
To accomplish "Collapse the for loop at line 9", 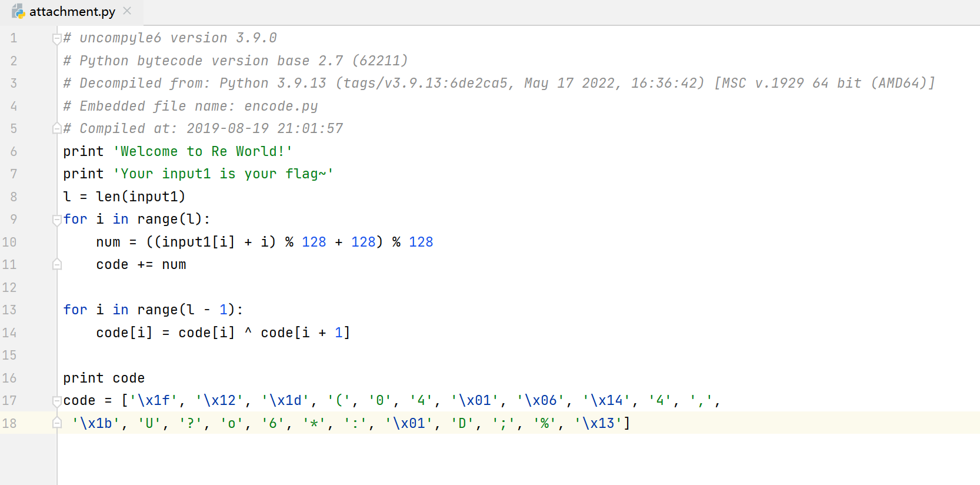I will pos(57,220).
